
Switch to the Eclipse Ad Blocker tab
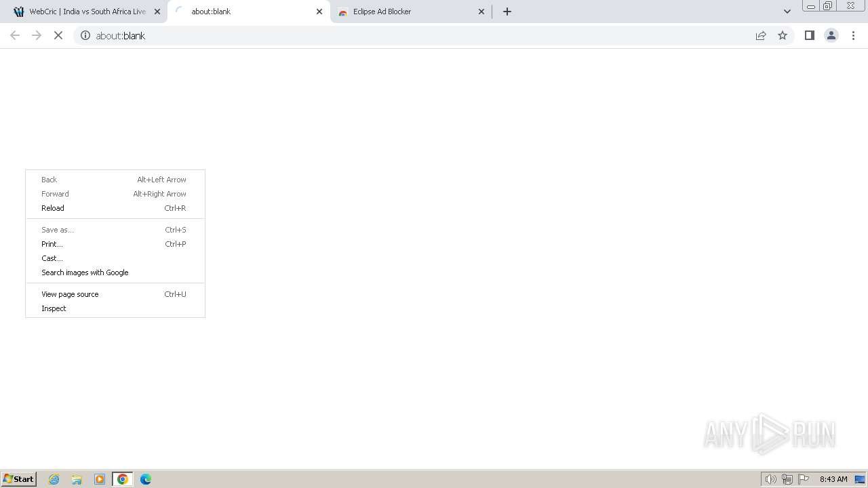point(410,12)
